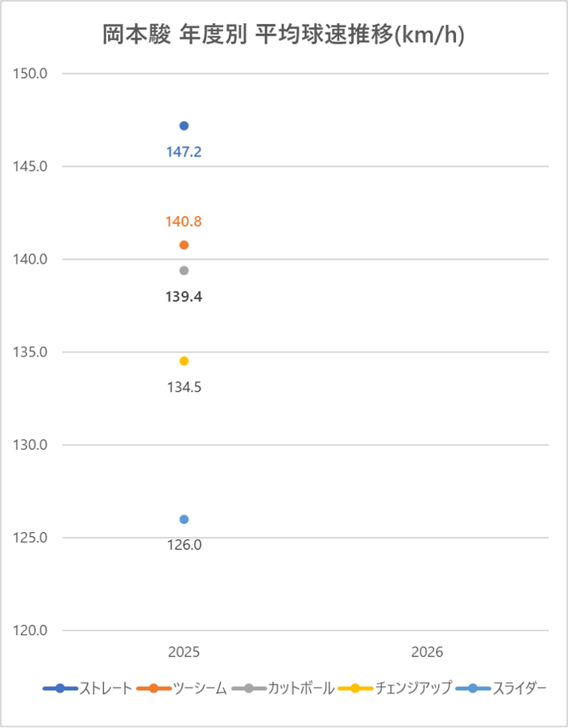Screen dimensions: 568x728
Task: Click the yellow チェンジアップ data marker
Action: tap(184, 361)
